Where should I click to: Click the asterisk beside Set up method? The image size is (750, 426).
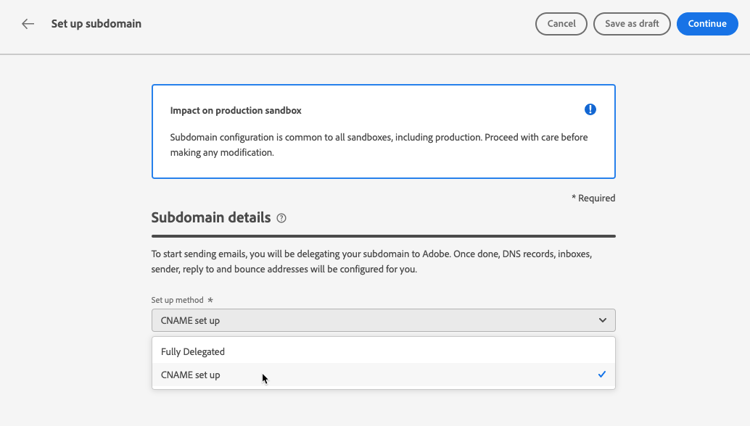coord(210,300)
